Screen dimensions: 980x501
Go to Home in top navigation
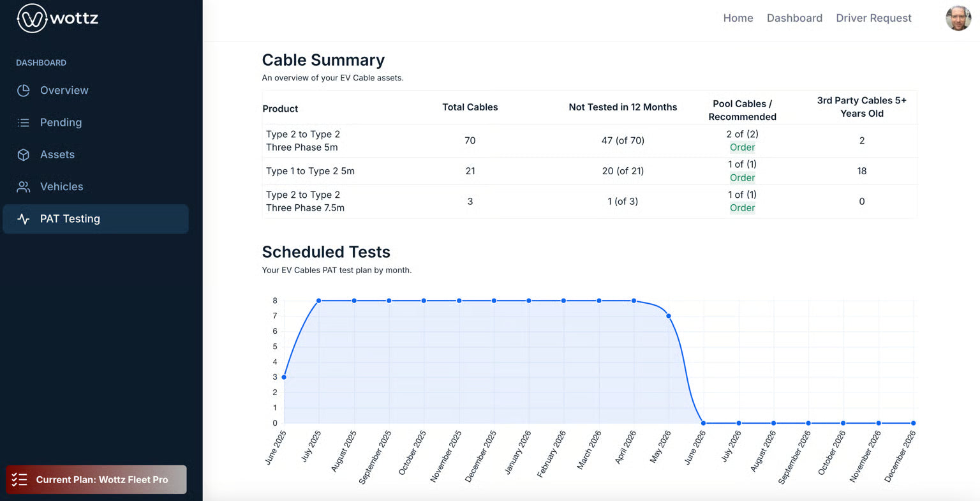click(738, 18)
